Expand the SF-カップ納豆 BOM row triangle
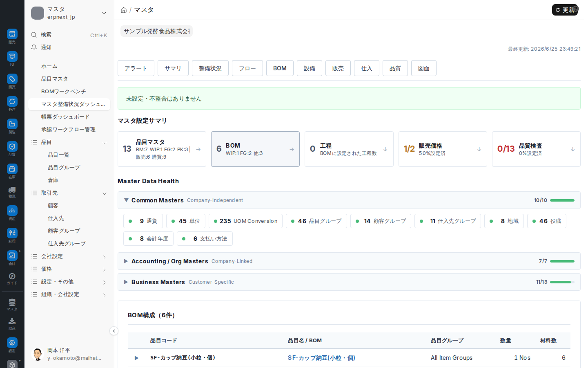The height and width of the screenshot is (368, 588). (x=136, y=358)
